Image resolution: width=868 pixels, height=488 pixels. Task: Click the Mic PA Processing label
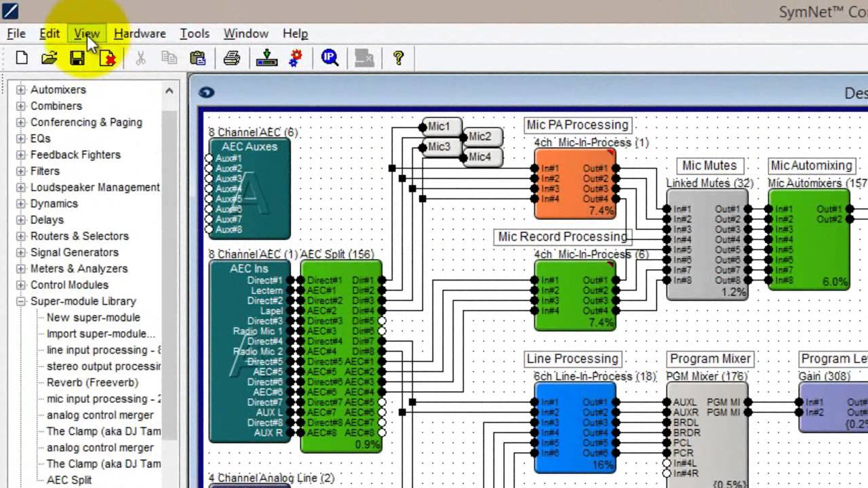tap(578, 125)
